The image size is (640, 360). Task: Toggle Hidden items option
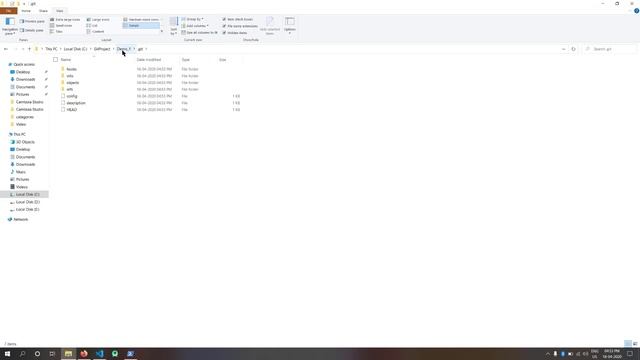(235, 33)
